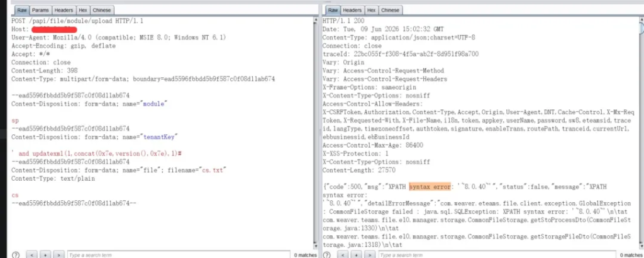
Task: Click the request pane '0 matches' label
Action: (x=304, y=255)
